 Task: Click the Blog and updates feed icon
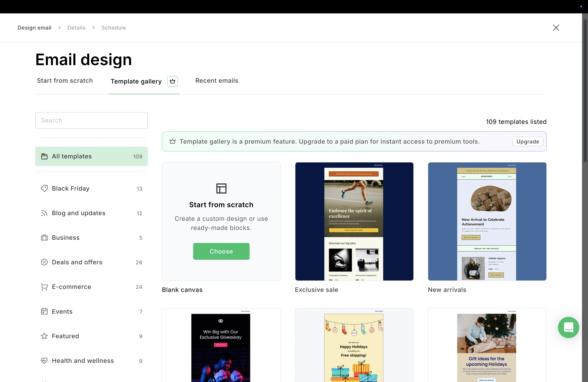coord(44,213)
